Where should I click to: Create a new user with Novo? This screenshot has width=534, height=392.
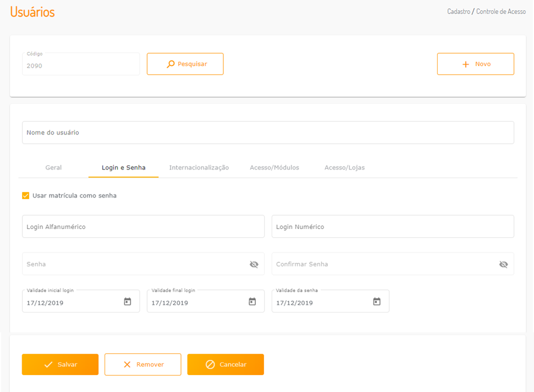point(475,64)
